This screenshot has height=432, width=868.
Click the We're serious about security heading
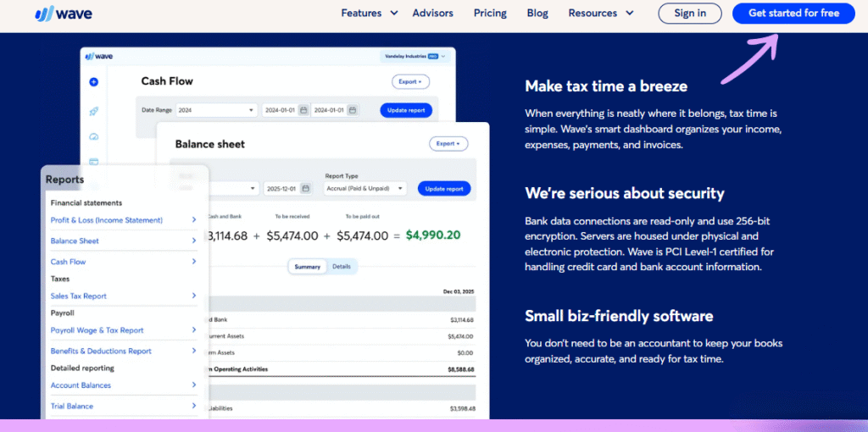625,193
